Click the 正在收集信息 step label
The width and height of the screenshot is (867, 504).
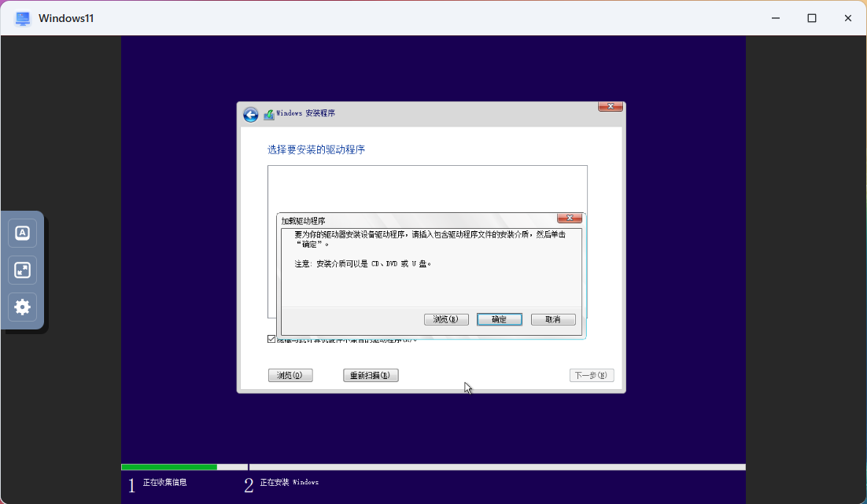click(x=164, y=483)
